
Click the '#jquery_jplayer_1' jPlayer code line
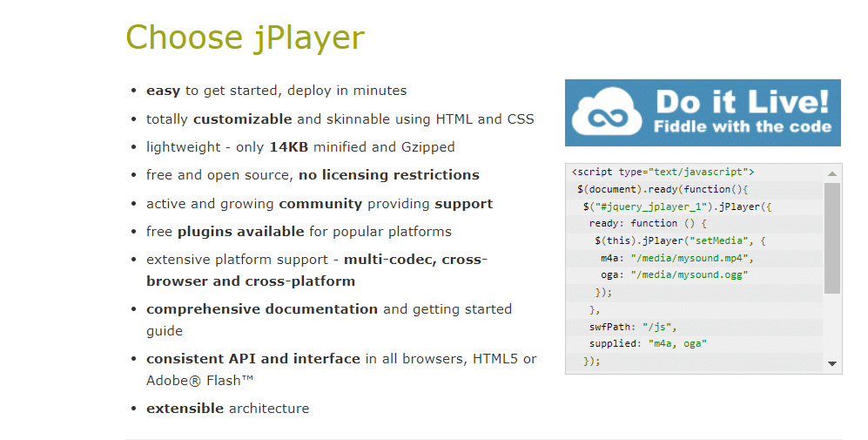pyautogui.click(x=677, y=206)
